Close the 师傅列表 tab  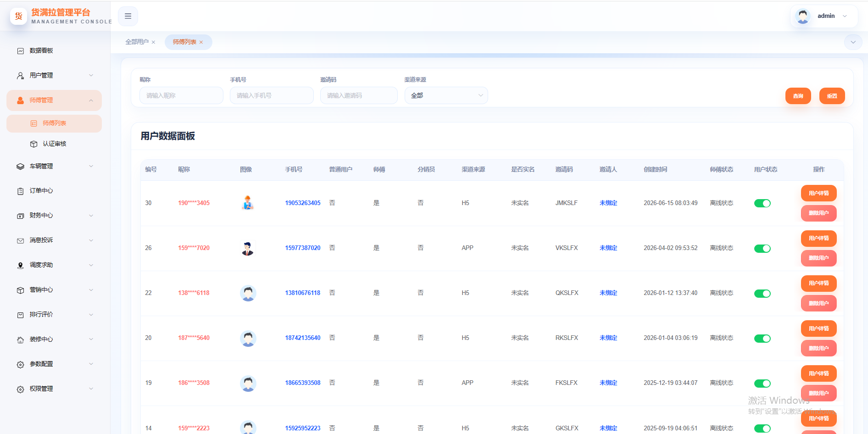point(201,42)
